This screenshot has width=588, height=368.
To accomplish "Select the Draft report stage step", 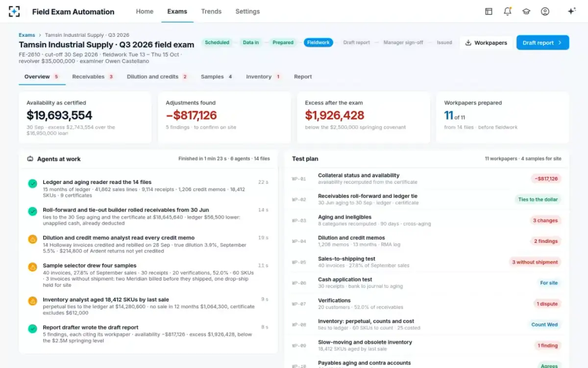I will pyautogui.click(x=357, y=43).
